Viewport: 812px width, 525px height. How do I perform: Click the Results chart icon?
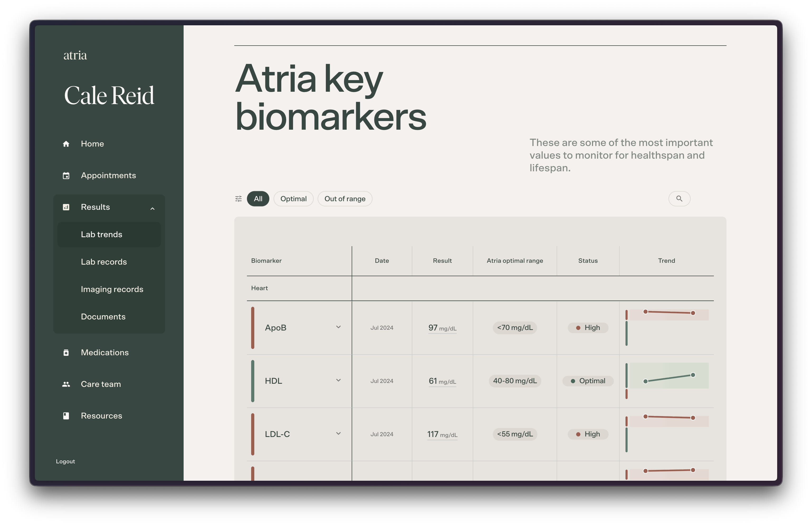66,207
